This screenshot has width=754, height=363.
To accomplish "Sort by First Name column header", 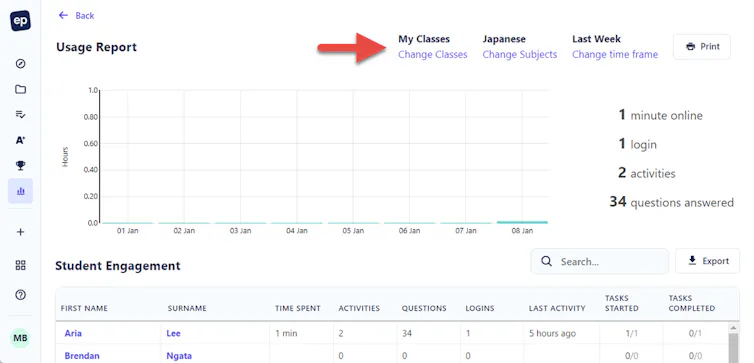I will click(x=84, y=308).
